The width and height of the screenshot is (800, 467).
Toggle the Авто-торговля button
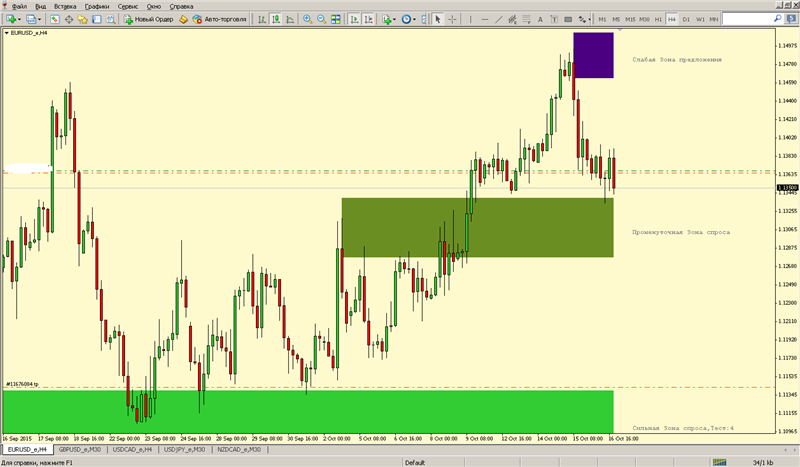pyautogui.click(x=219, y=19)
